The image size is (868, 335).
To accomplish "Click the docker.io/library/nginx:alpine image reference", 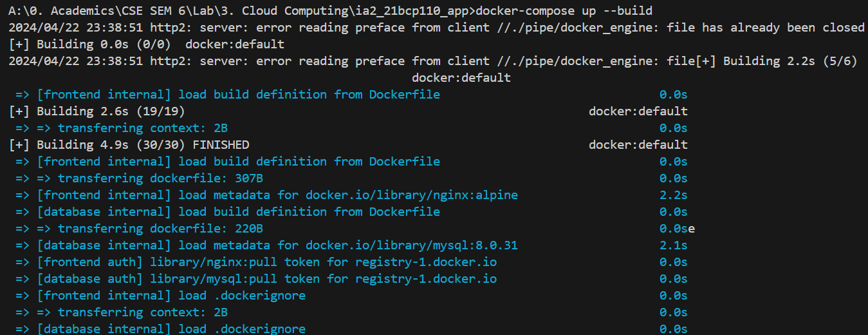I will 412,195.
